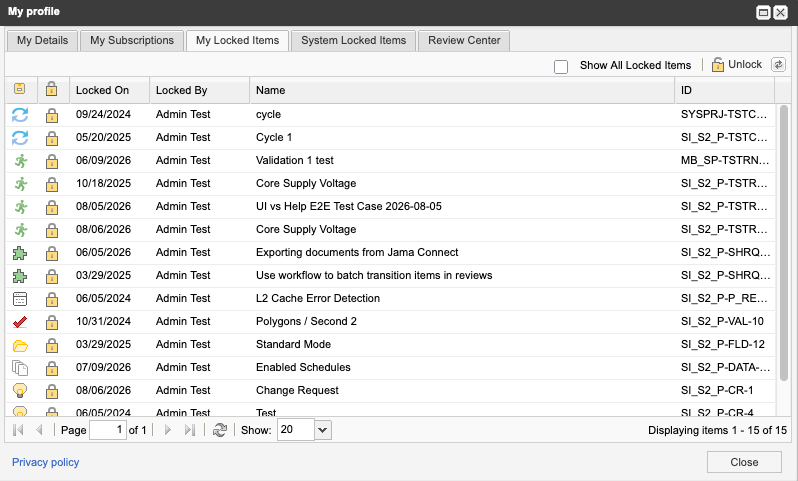Click the folder icon for Standard Mode

point(20,346)
